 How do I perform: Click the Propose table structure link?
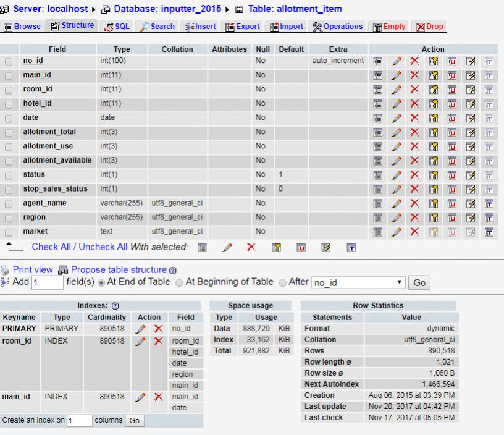pos(119,270)
